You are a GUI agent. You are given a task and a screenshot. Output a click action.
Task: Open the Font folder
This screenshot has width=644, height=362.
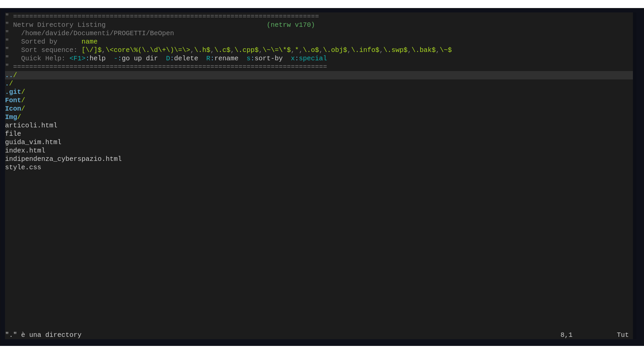click(x=15, y=100)
